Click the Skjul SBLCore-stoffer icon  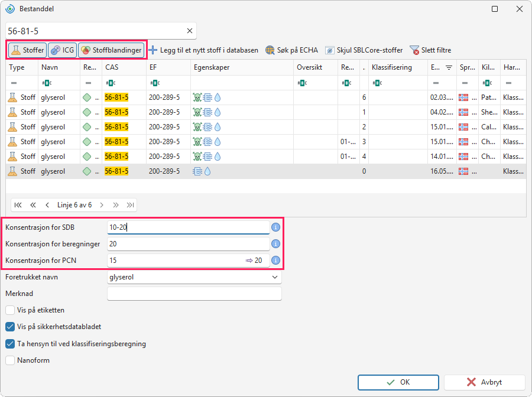click(x=329, y=50)
